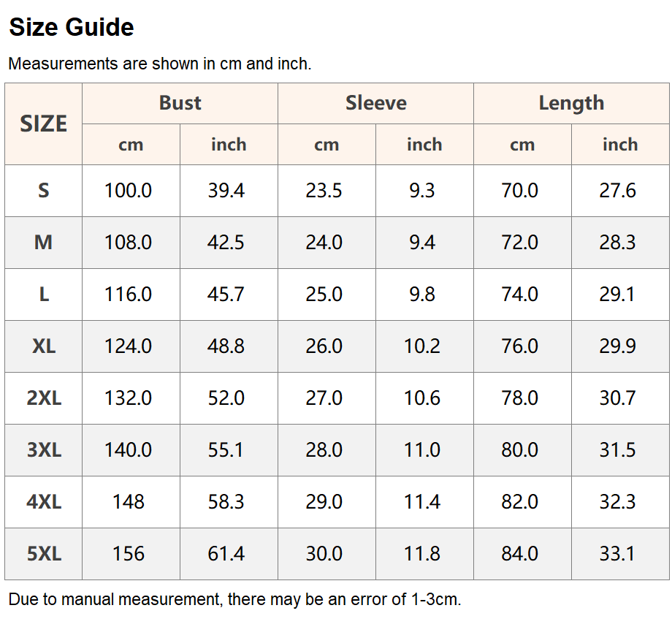Select the SIZE column header

[x=43, y=124]
